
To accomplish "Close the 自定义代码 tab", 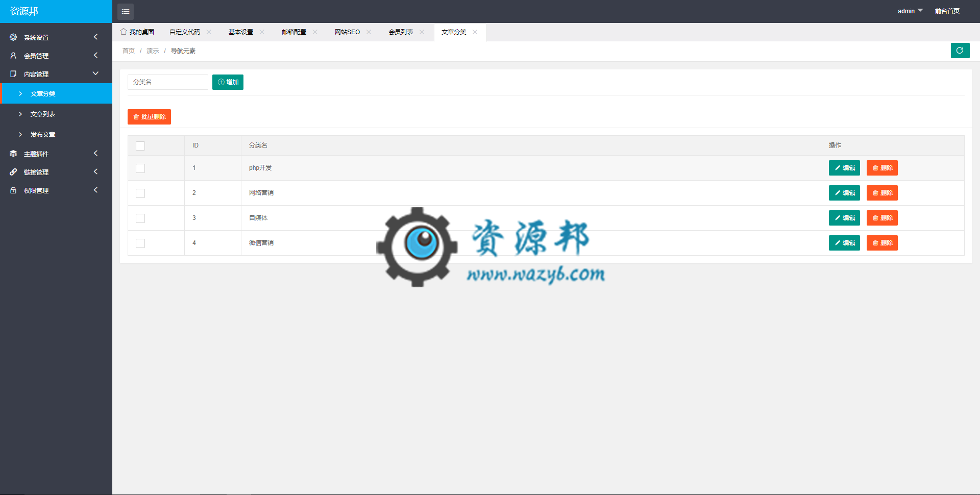I will [209, 32].
